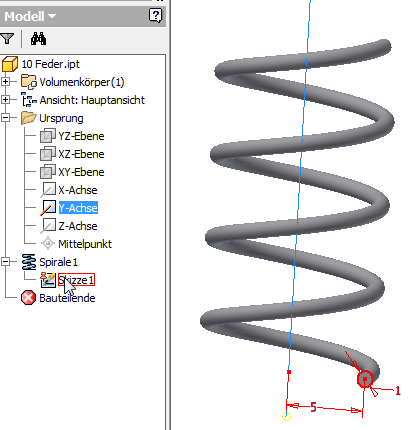Click the Y-Achse axis icon
Viewport: 418px width, 430px height.
48,208
